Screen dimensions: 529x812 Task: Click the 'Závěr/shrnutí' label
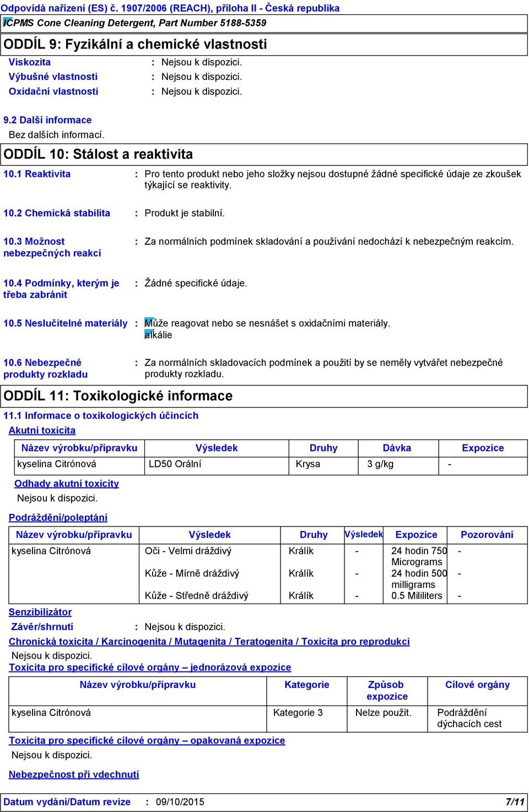point(42,627)
